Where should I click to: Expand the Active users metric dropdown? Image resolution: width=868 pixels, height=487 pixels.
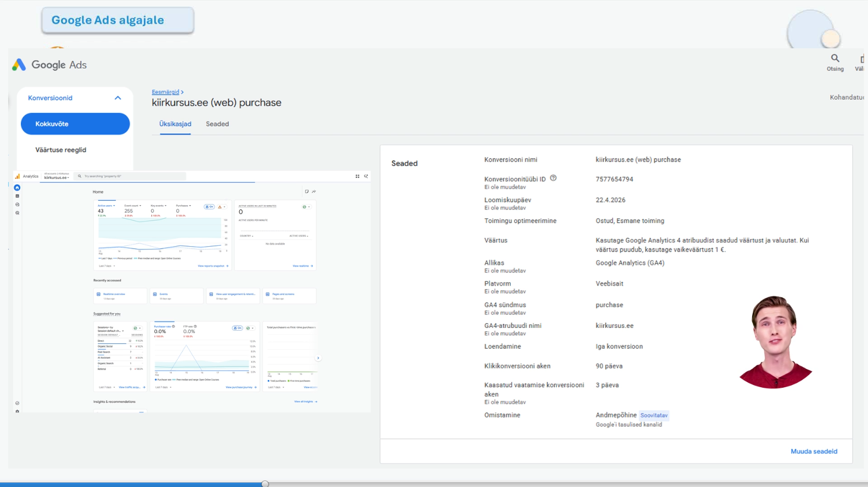[106, 206]
